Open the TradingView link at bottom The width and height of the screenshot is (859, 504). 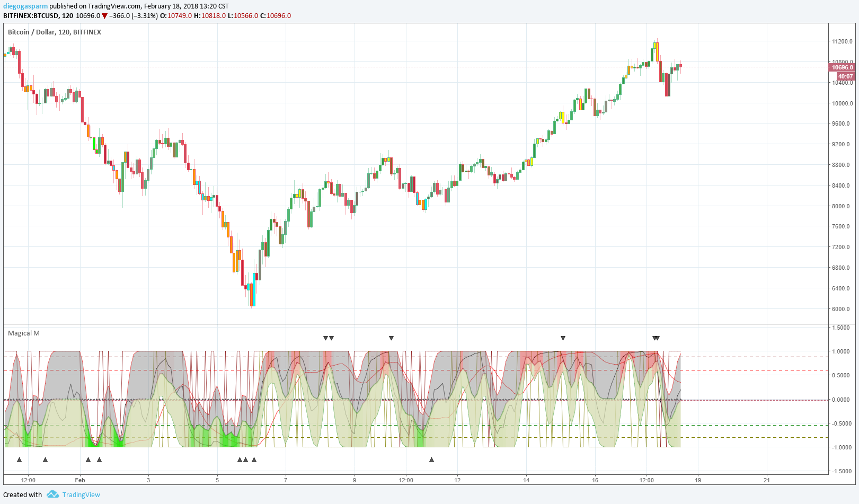(81, 494)
